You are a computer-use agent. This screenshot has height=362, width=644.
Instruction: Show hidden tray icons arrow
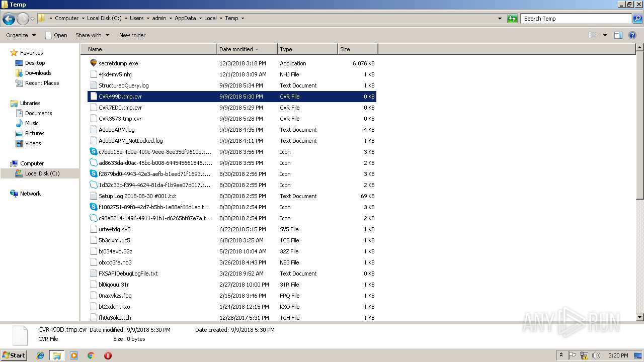tap(561, 355)
